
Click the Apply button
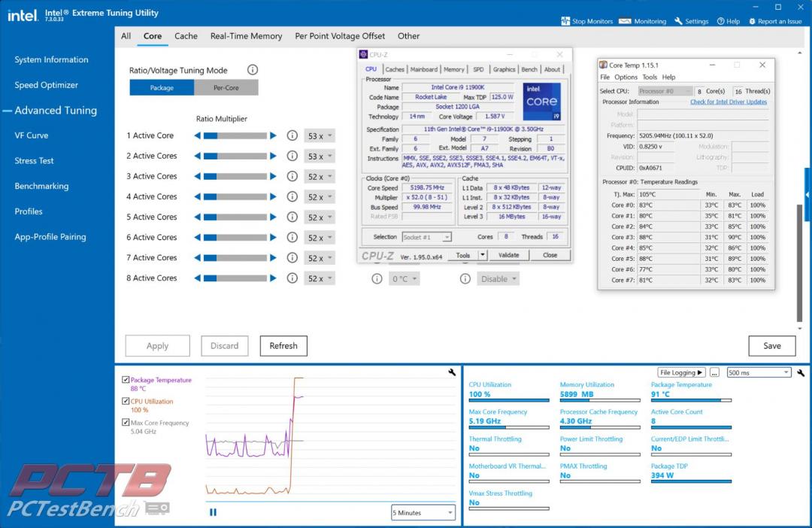(157, 346)
